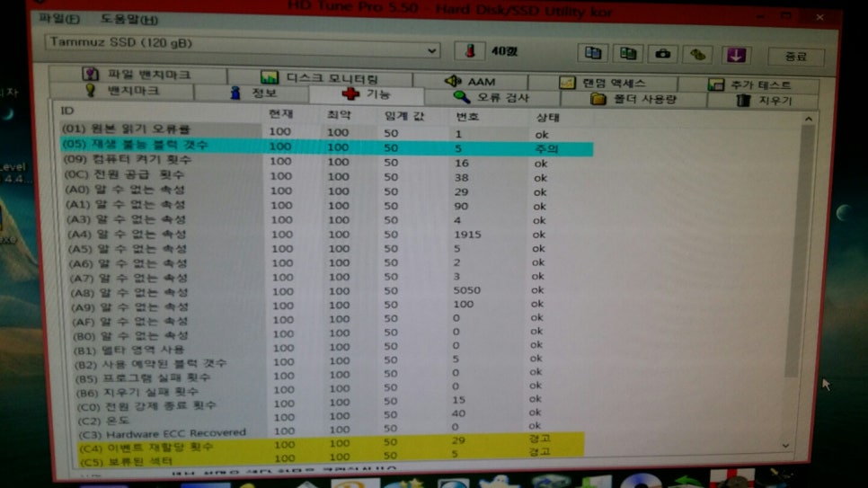The height and width of the screenshot is (488, 868).
Task: Click the thermometer temperature icon
Action: coord(469,51)
